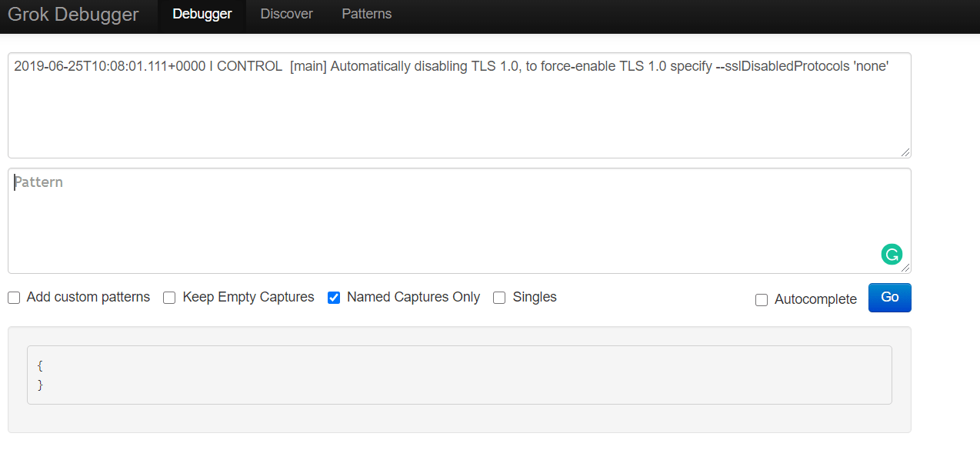Select the Debugger tab
Screen dimensions: 980x460
pyautogui.click(x=202, y=15)
